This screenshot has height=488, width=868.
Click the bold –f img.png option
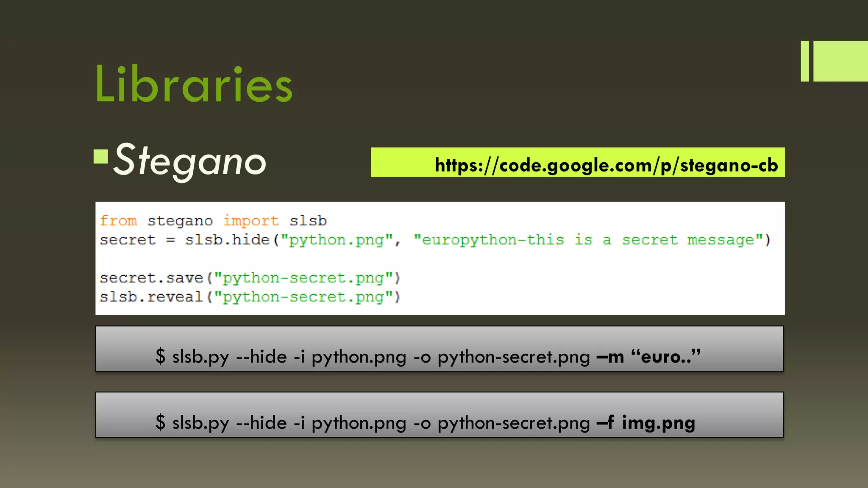point(645,423)
